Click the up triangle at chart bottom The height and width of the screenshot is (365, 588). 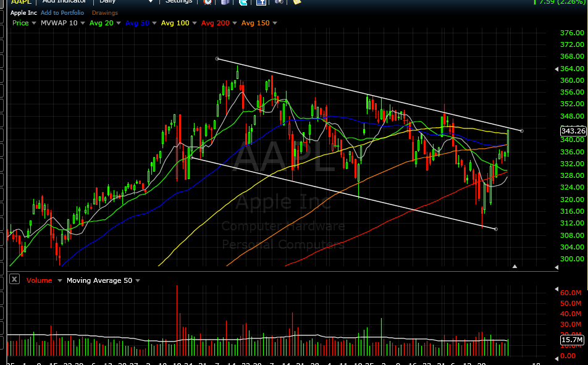click(x=514, y=266)
